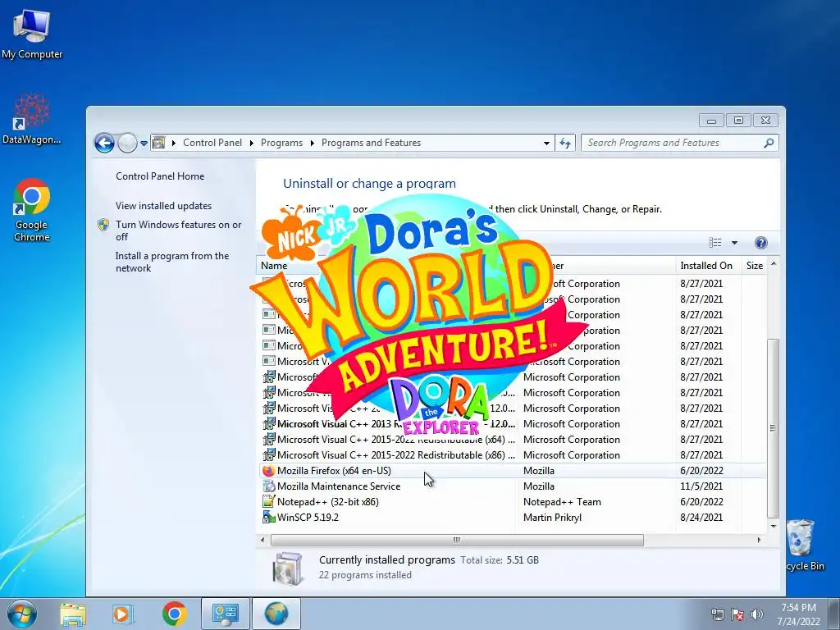Open My Computer desktop icon
This screenshot has height=630, width=840.
click(32, 33)
